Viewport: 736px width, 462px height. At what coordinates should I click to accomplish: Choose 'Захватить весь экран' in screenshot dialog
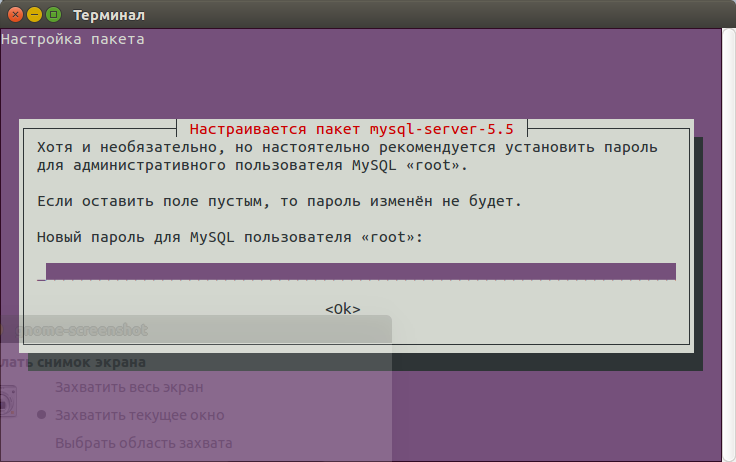[x=129, y=387]
